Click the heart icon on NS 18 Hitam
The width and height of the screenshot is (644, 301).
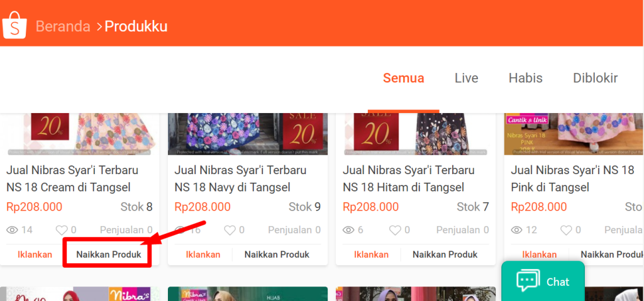395,230
